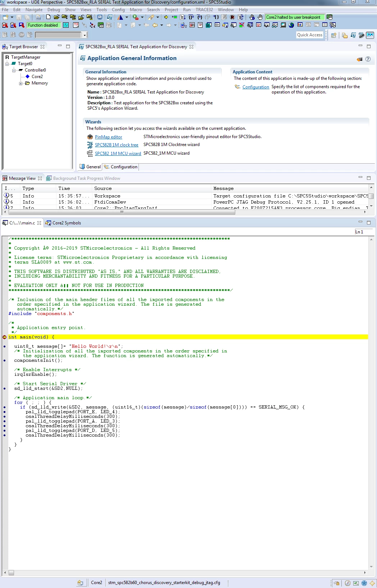The width and height of the screenshot is (377, 588).
Task: Open the TRACE32 menu
Action: (204, 10)
